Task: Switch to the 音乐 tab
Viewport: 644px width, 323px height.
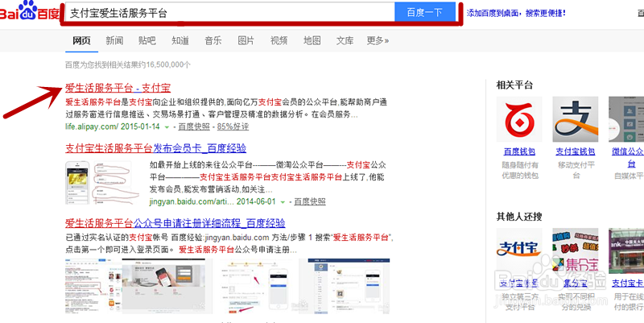Action: point(213,41)
